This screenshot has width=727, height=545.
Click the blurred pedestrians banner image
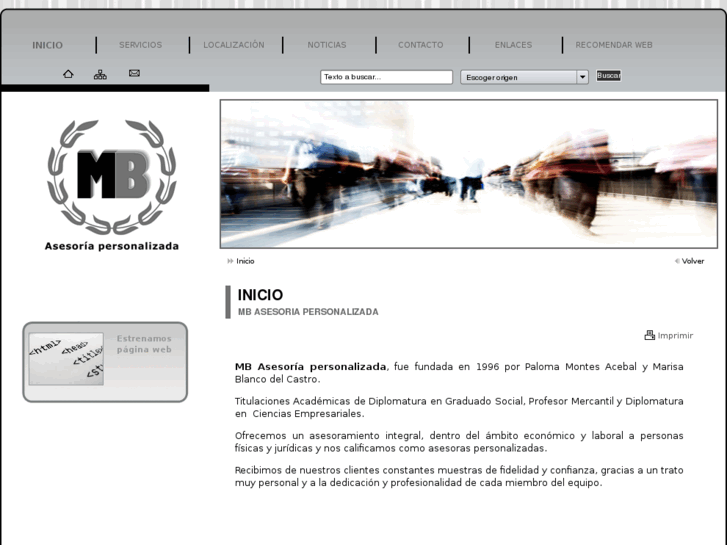tap(469, 174)
